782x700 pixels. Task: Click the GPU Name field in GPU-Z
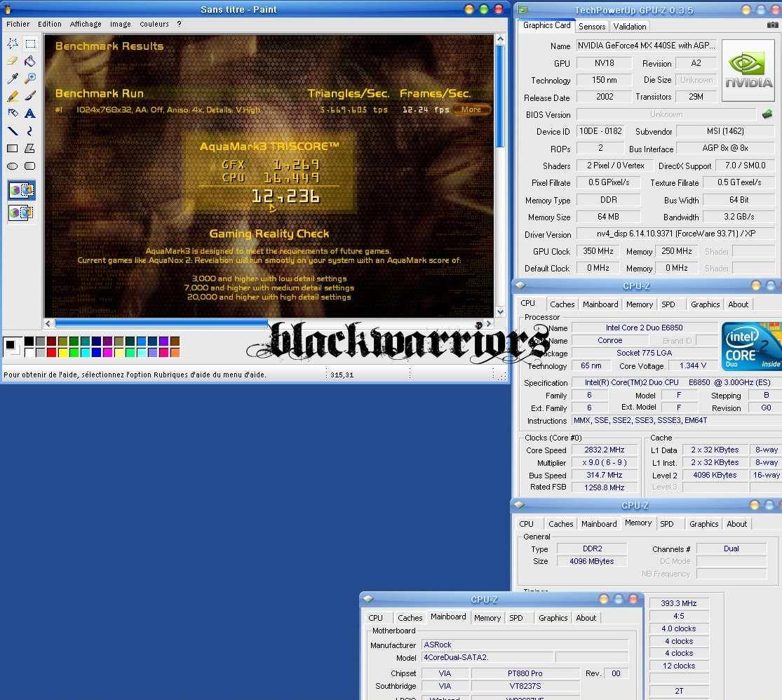click(647, 46)
